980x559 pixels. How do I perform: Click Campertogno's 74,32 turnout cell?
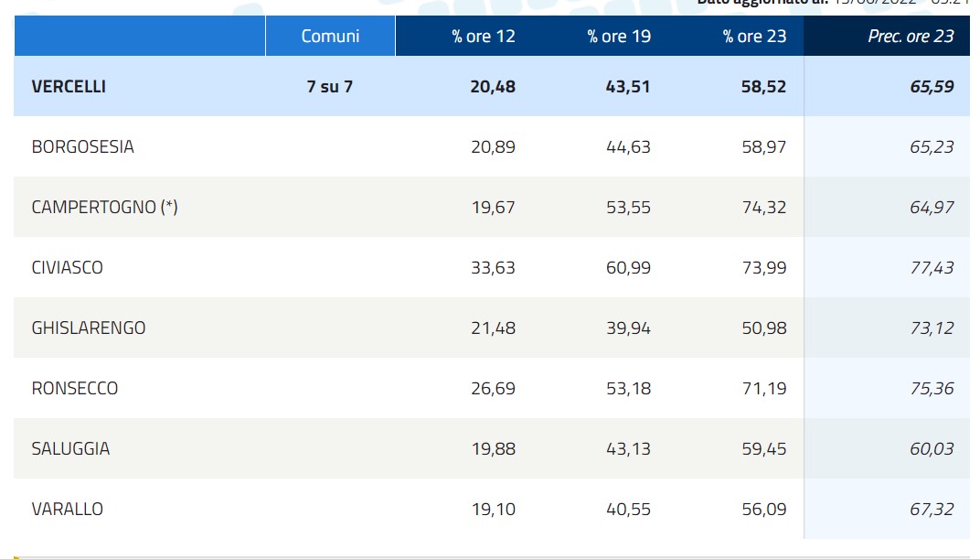763,208
